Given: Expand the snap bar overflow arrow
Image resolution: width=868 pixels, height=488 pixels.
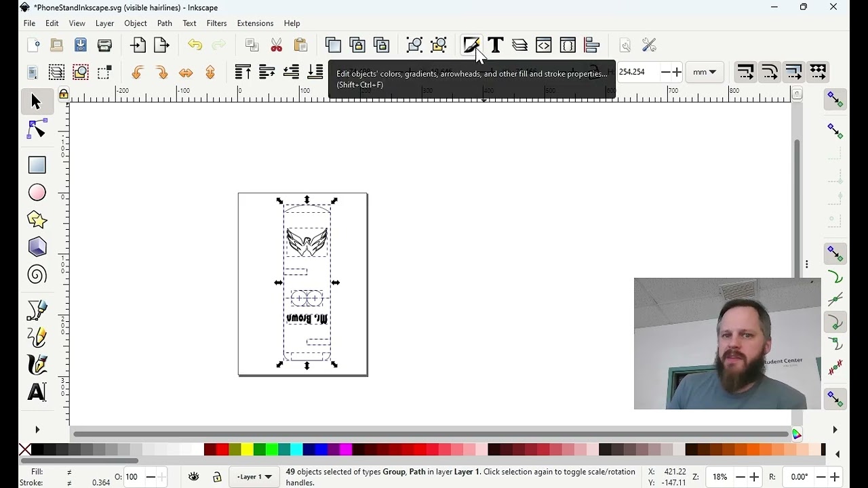Looking at the screenshot, I should (835, 430).
